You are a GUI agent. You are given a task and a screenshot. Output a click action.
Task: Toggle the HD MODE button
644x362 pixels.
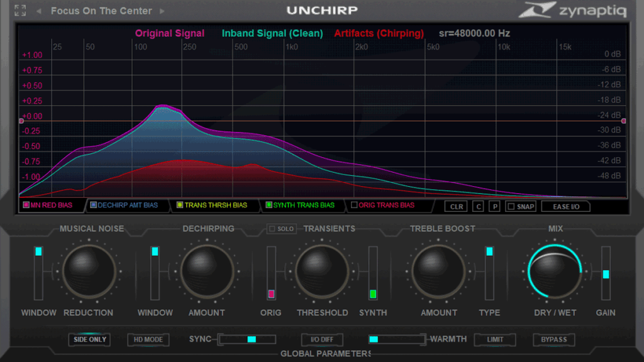click(148, 339)
